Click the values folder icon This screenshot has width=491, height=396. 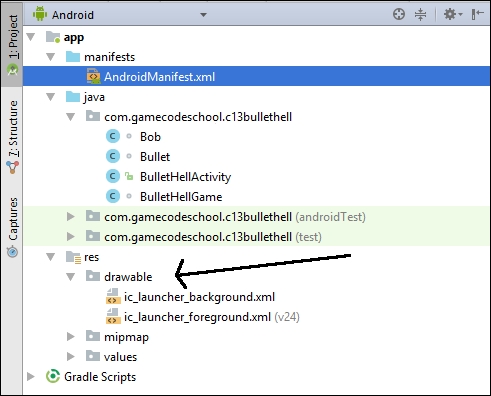93,356
